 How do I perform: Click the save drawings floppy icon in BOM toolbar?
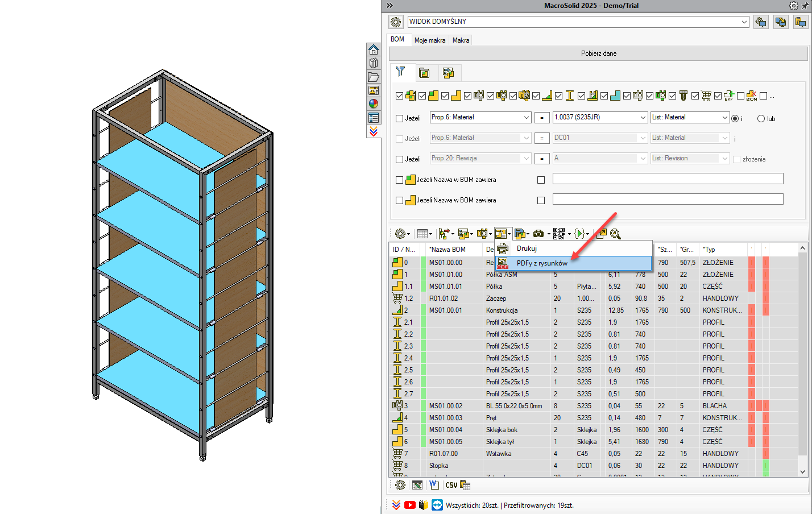(x=520, y=234)
